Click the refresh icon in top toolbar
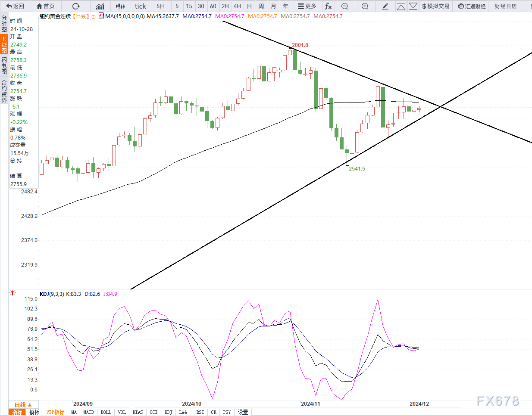Screen dimensions: 532x416 [x=76, y=6]
